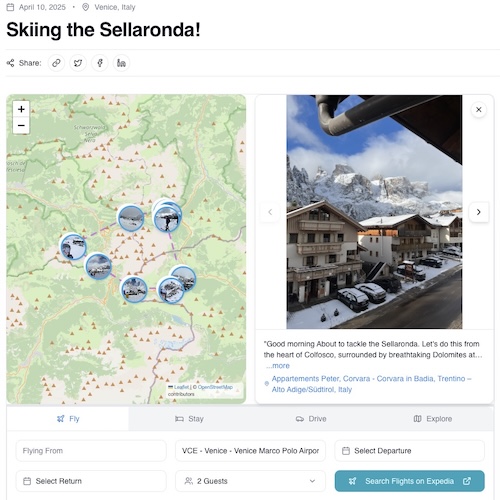
Task: Show the next photo with the right arrow
Action: (479, 212)
